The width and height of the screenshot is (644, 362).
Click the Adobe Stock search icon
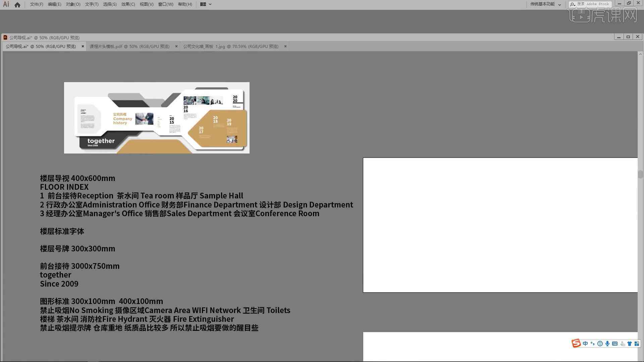tap(572, 4)
